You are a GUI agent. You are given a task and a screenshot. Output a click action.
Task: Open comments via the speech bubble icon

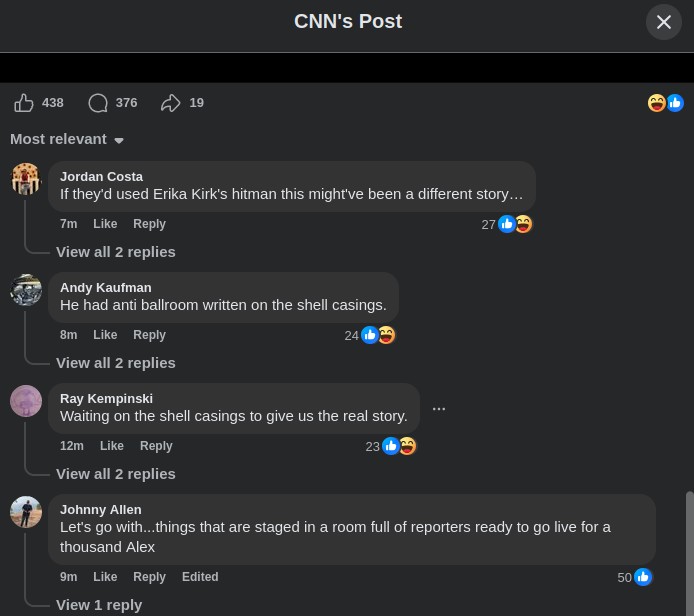click(x=98, y=103)
